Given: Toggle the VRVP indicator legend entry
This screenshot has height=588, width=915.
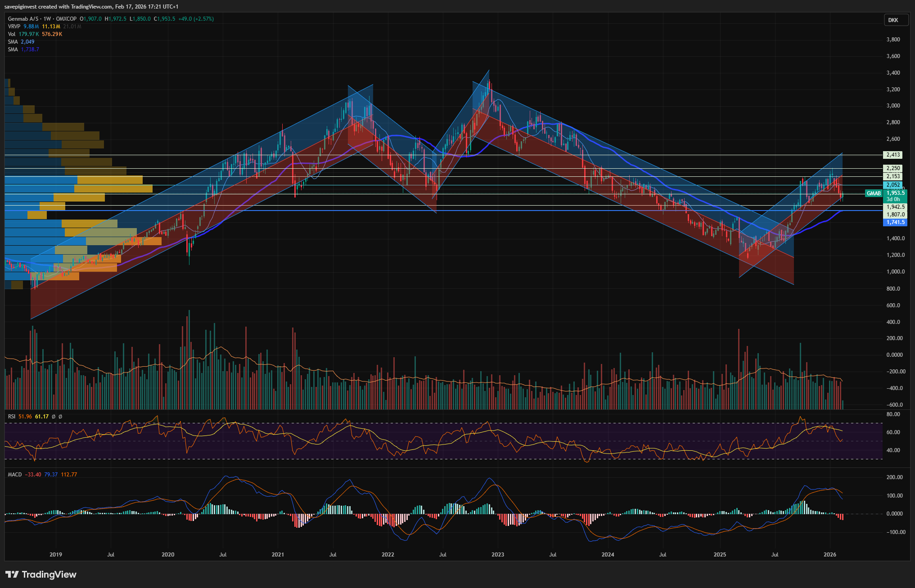Looking at the screenshot, I should point(14,27).
